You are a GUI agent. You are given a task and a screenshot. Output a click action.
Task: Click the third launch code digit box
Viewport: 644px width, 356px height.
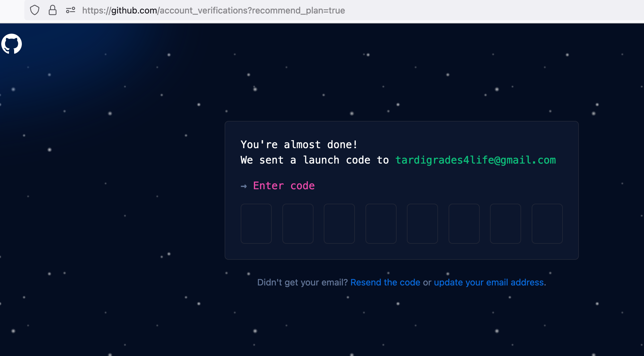pos(339,224)
